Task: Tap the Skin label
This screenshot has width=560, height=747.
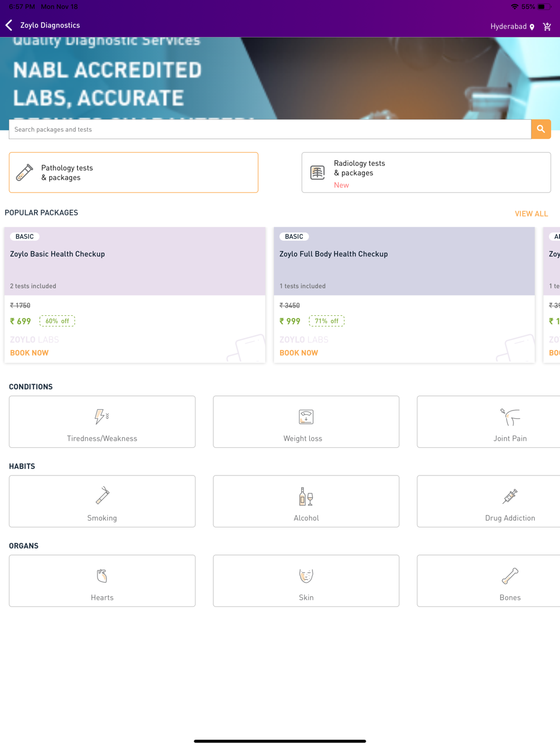Action: point(306,597)
